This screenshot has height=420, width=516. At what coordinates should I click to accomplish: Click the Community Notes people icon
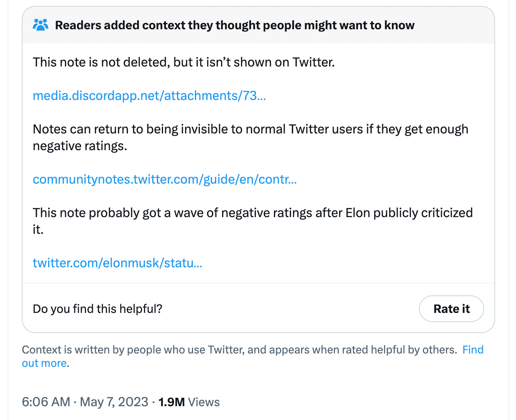(x=41, y=25)
